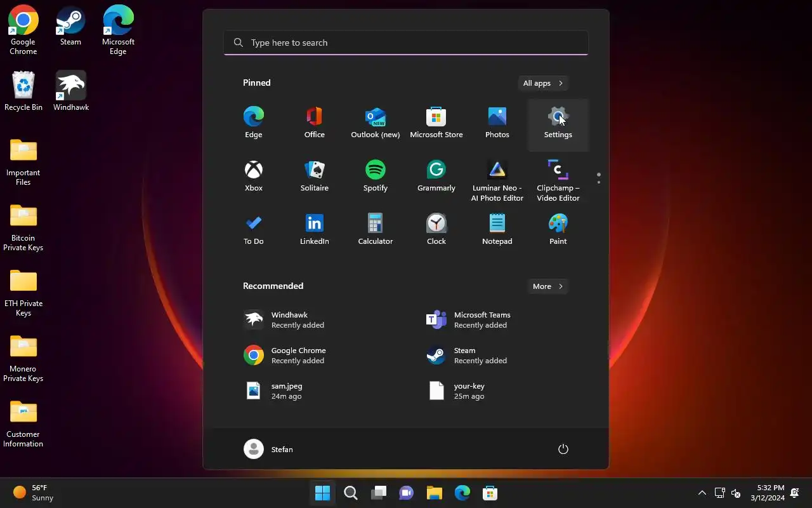
Task: Expand More recommended items
Action: pos(548,286)
